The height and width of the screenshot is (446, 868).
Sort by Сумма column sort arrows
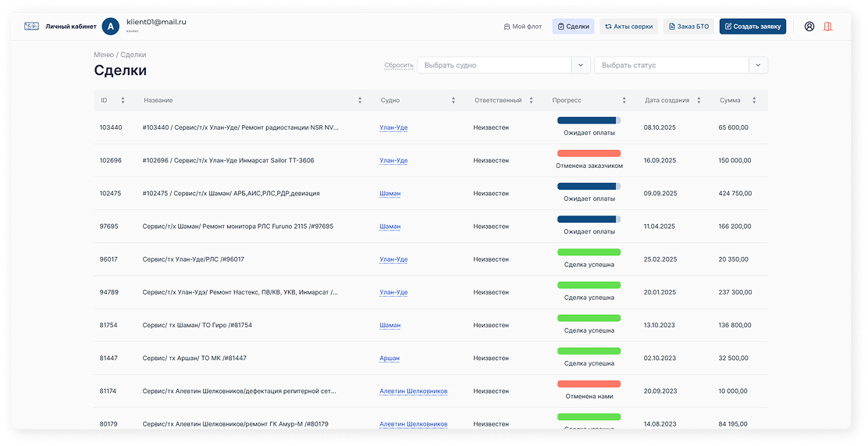(754, 101)
